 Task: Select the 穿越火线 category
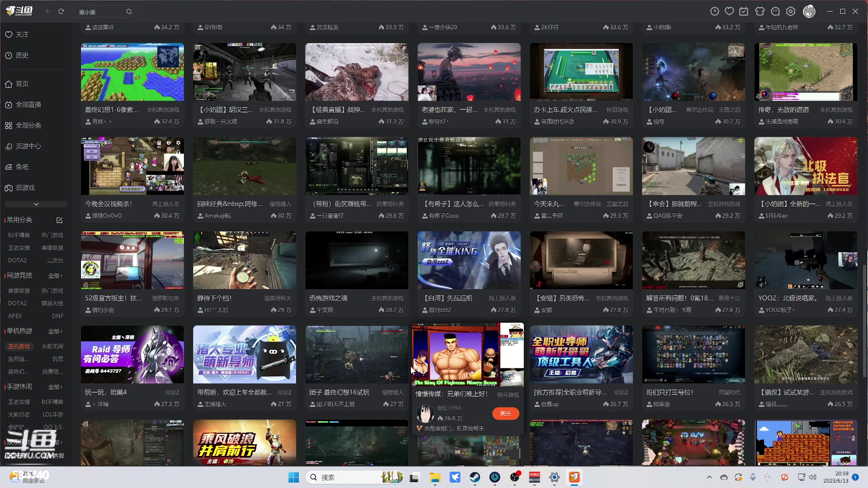coord(52,303)
